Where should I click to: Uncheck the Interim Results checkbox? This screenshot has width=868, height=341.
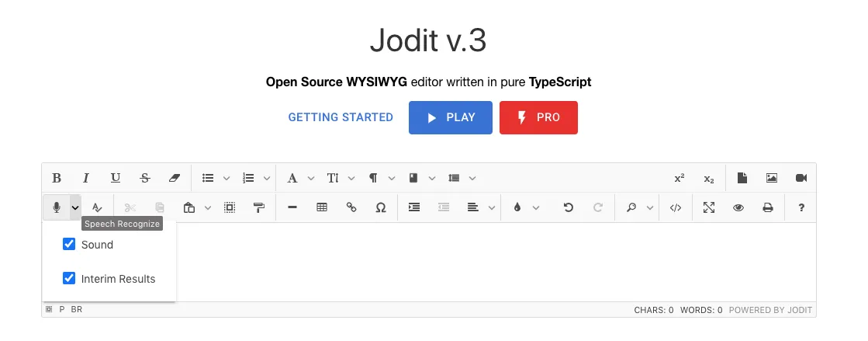[68, 278]
